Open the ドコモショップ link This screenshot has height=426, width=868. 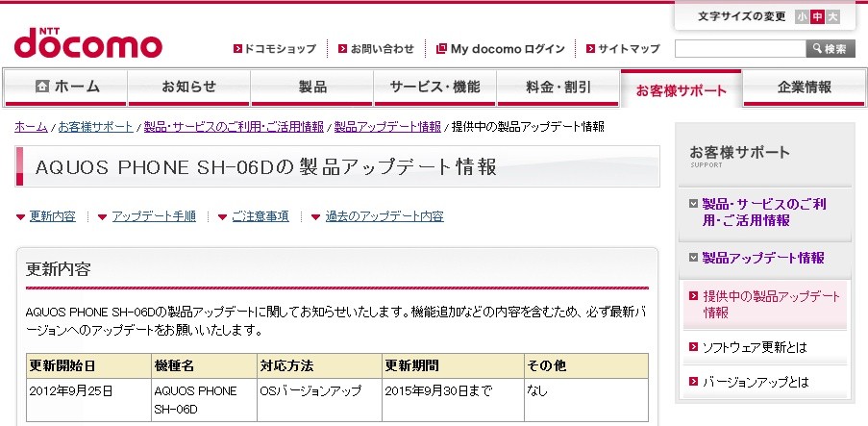280,49
